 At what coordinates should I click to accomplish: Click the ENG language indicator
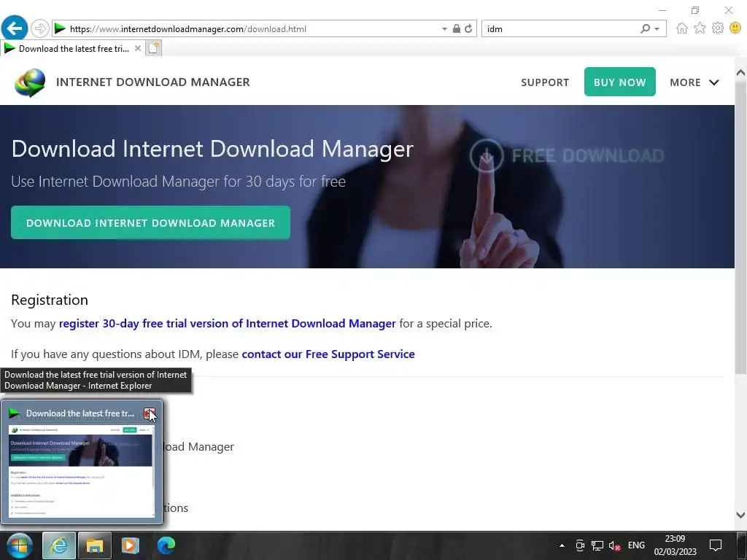636,545
